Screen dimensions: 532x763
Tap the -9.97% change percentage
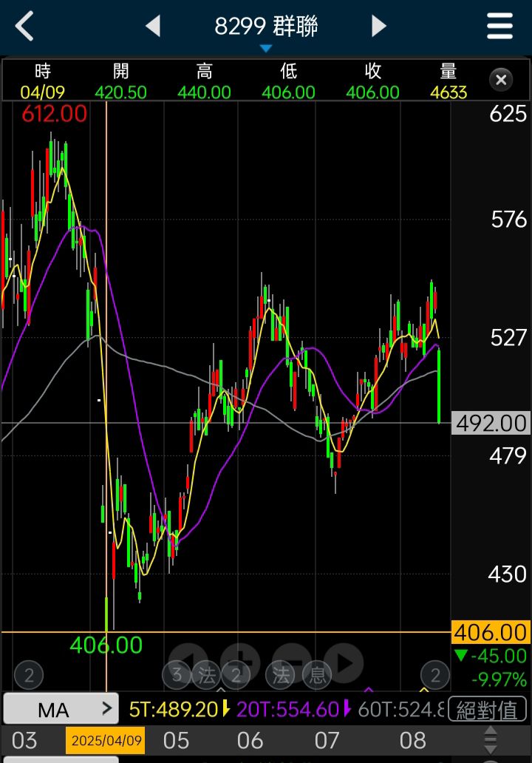pyautogui.click(x=499, y=679)
